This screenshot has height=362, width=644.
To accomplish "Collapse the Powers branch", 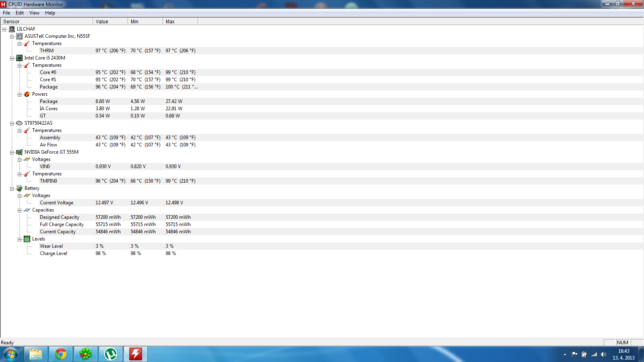I will pos(19,95).
